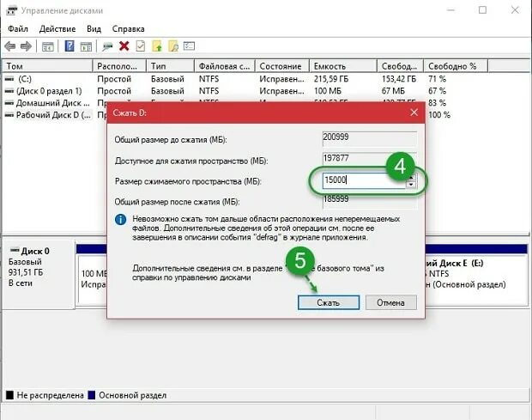Sort by Располо... column header
532x420 pixels.
(x=119, y=66)
